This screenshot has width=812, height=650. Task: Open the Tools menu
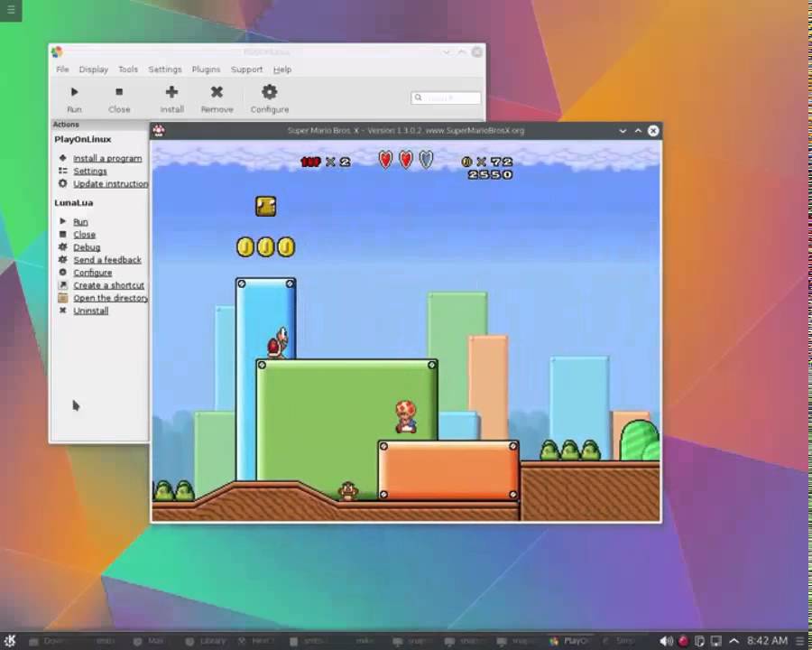(128, 70)
